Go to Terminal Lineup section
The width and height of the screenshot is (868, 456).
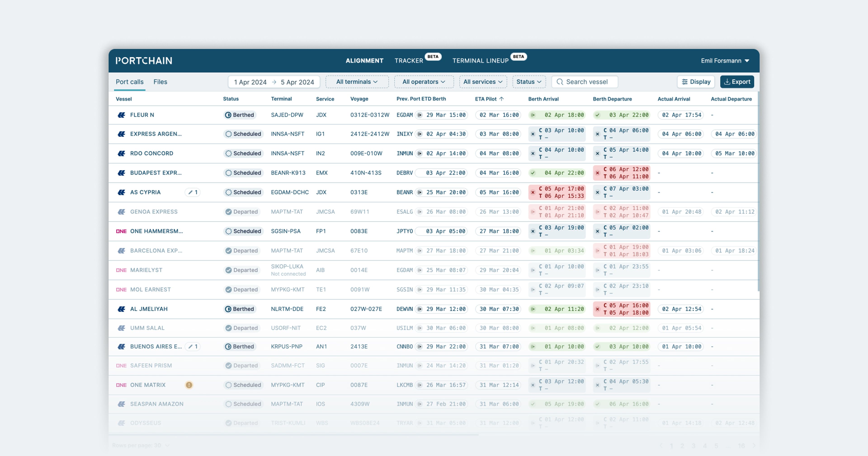point(480,61)
